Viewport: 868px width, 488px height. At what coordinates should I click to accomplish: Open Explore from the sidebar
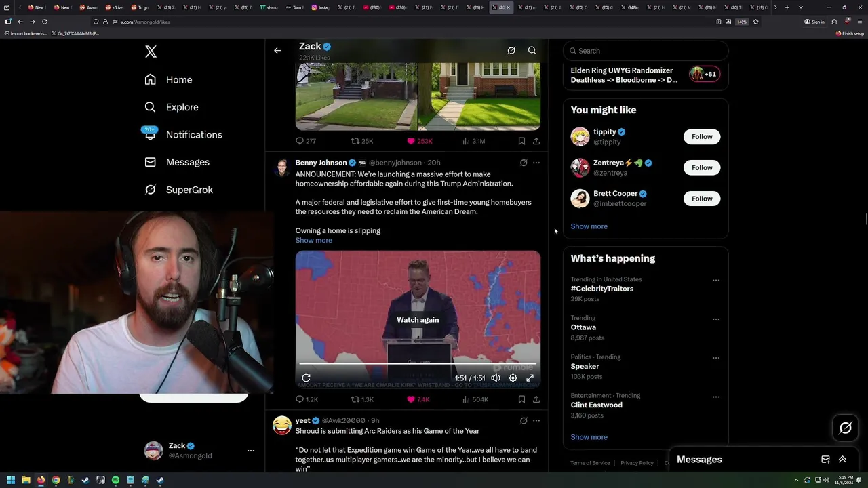(x=172, y=107)
